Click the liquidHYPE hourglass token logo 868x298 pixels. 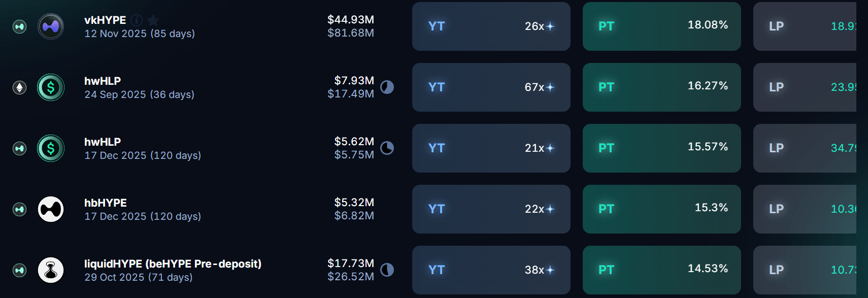point(51,270)
